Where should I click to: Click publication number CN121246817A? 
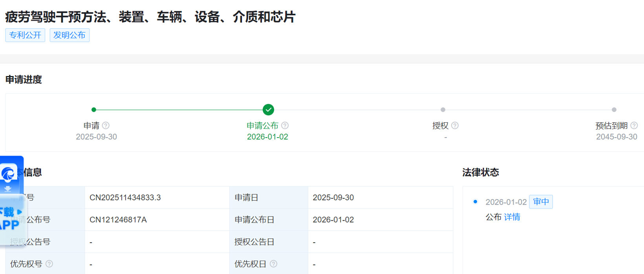pyautogui.click(x=118, y=220)
